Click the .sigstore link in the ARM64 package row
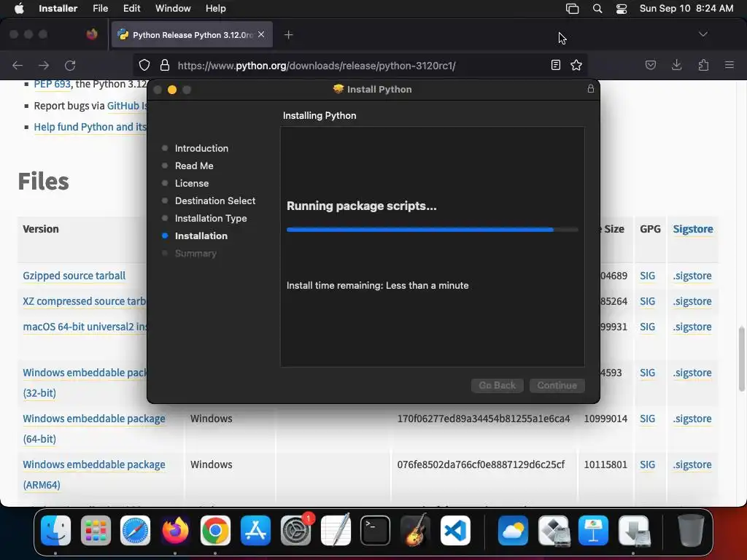Screen dimensions: 747x560 (x=692, y=464)
